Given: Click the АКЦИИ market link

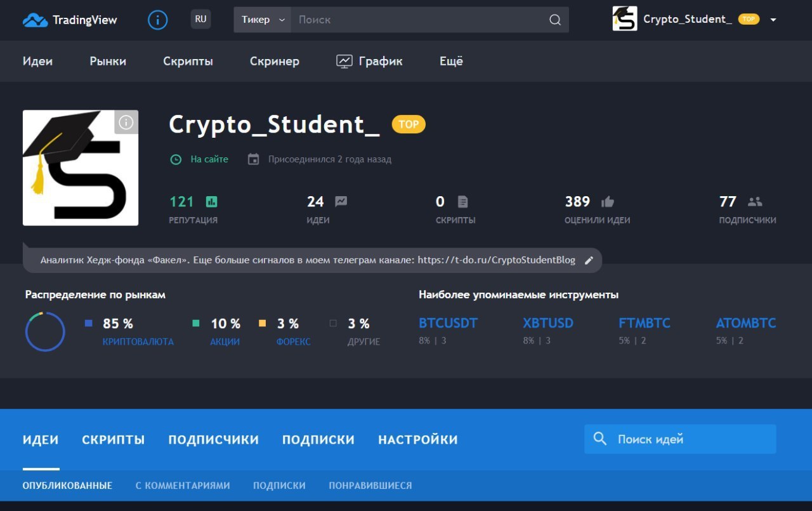Looking at the screenshot, I should pos(225,342).
